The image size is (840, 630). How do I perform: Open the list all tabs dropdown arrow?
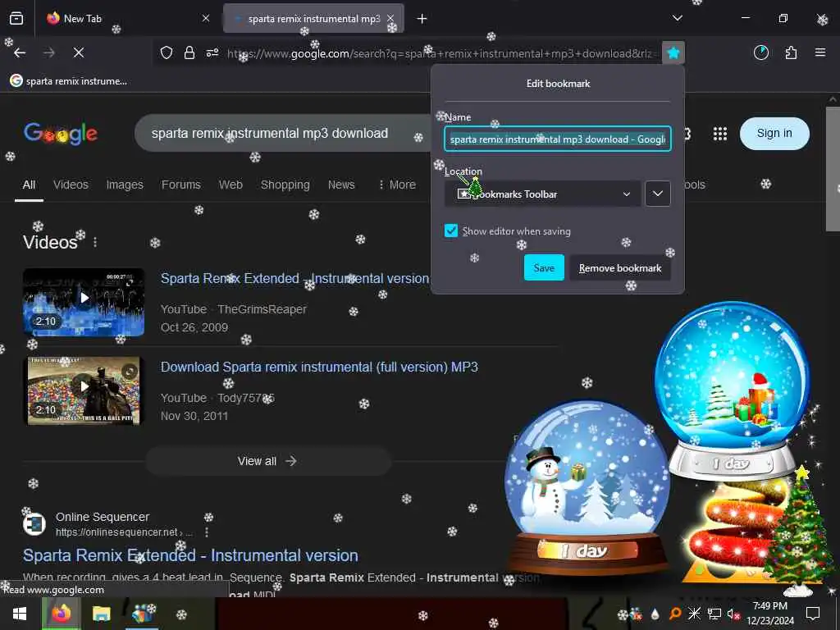point(677,18)
